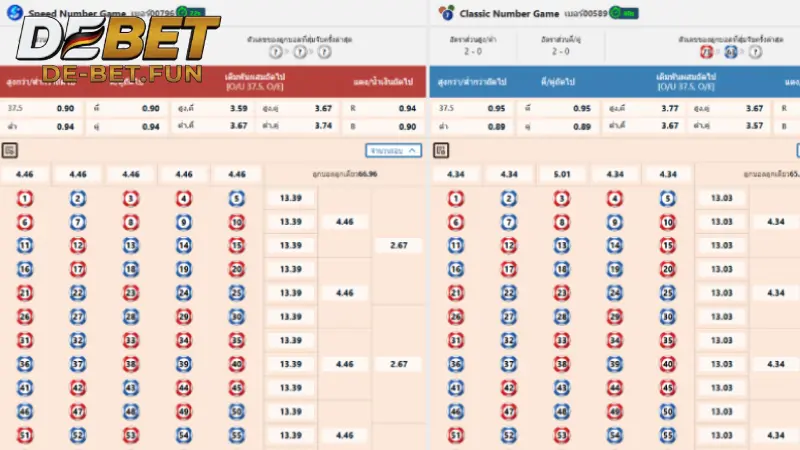Select 13.03 odds in Classic game row 41-45
The width and height of the screenshot is (800, 450).
[721, 388]
